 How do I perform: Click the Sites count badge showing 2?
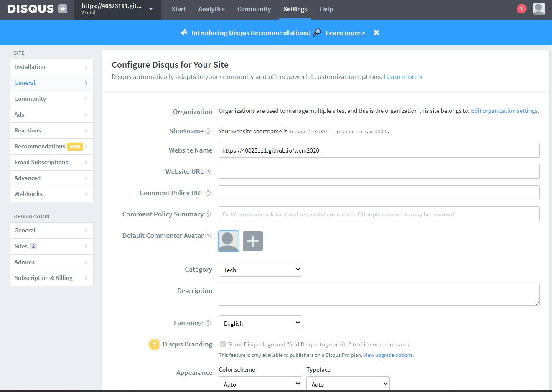click(x=33, y=246)
